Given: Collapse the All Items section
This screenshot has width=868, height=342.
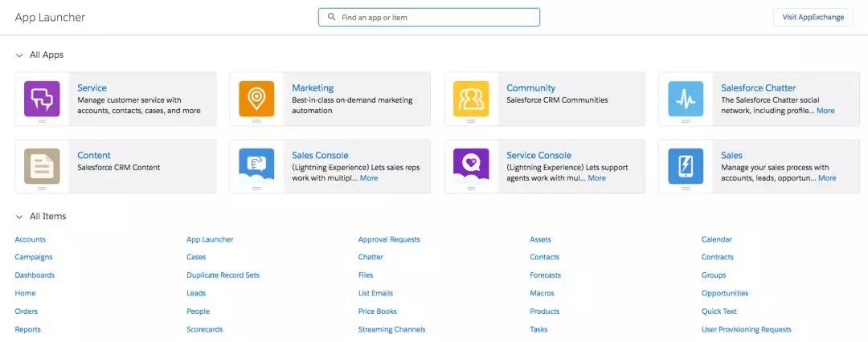Looking at the screenshot, I should tap(19, 217).
